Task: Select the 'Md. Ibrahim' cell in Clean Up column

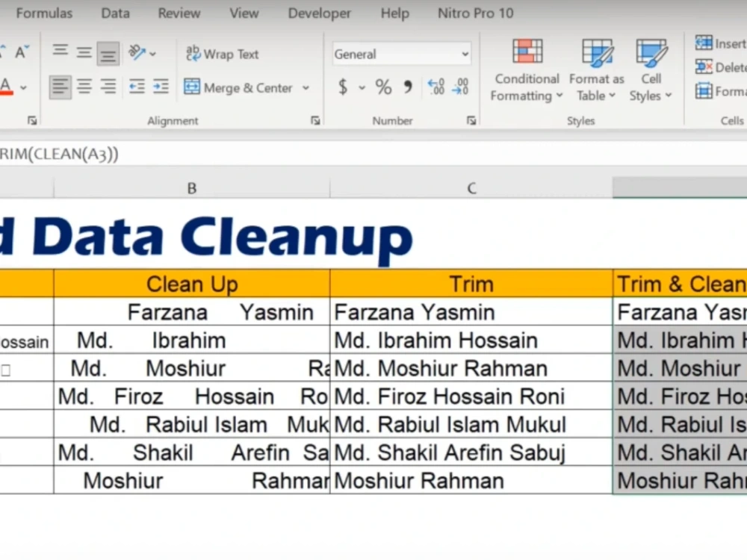Action: pos(191,340)
